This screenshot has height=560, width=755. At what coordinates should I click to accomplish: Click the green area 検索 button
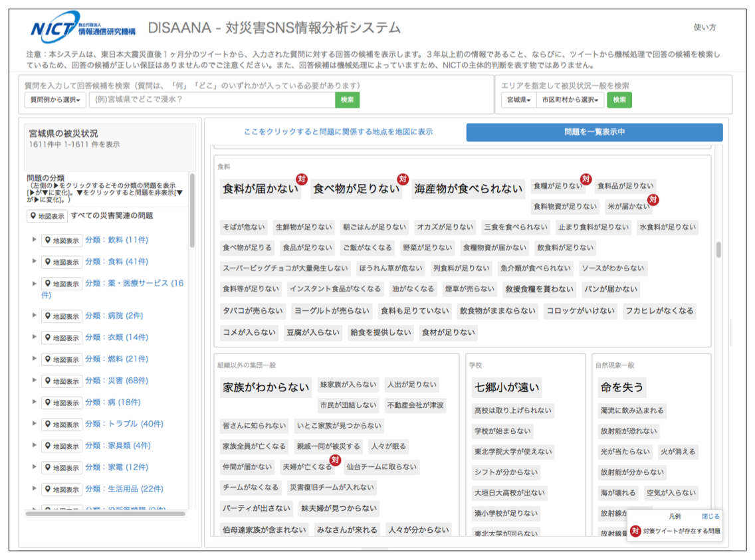[x=619, y=100]
